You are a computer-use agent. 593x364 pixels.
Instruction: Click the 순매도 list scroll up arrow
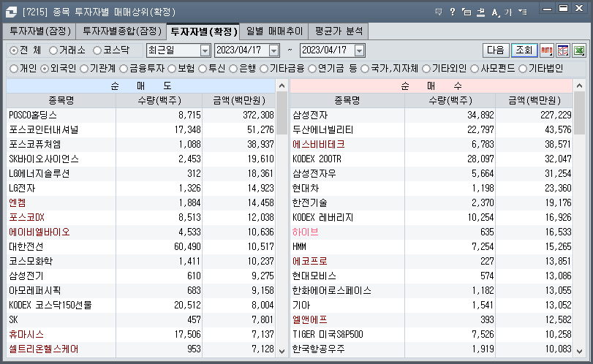pos(282,86)
